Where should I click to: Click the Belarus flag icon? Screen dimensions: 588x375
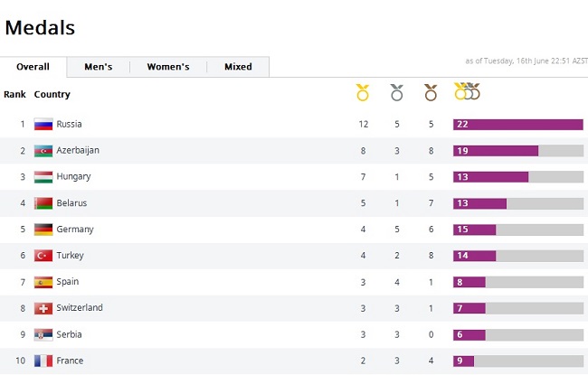[x=43, y=203]
